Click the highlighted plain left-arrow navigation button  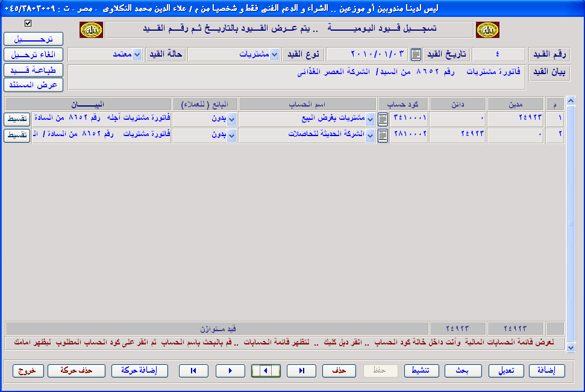pyautogui.click(x=266, y=371)
